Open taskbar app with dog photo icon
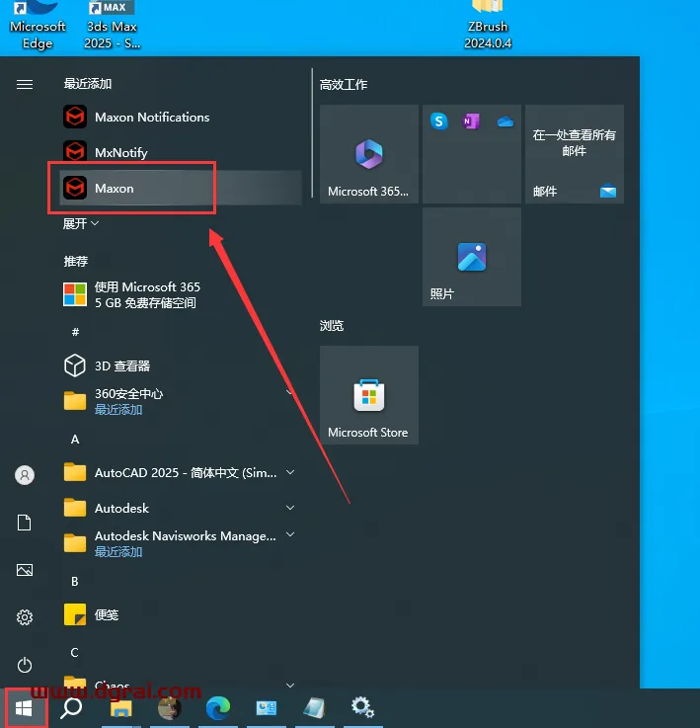 (170, 708)
